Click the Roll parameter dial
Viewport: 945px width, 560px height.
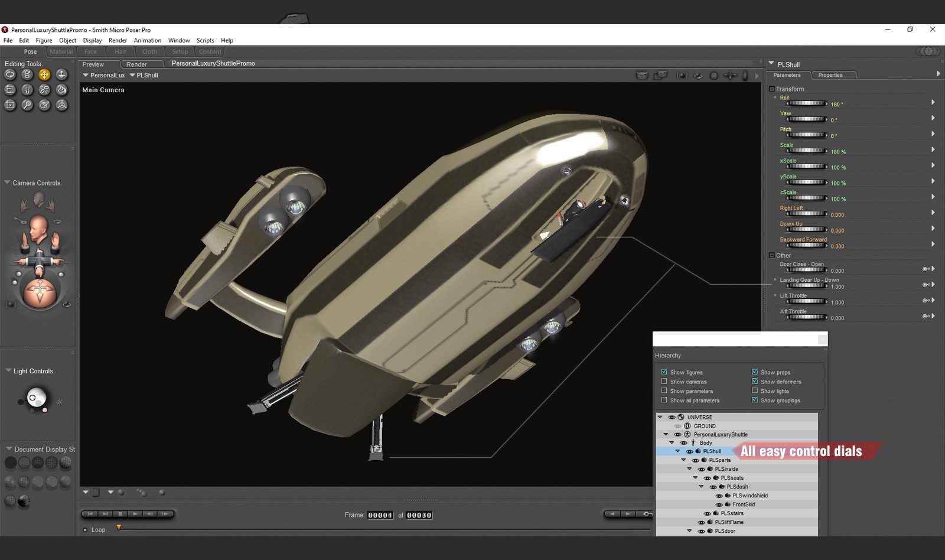click(806, 103)
